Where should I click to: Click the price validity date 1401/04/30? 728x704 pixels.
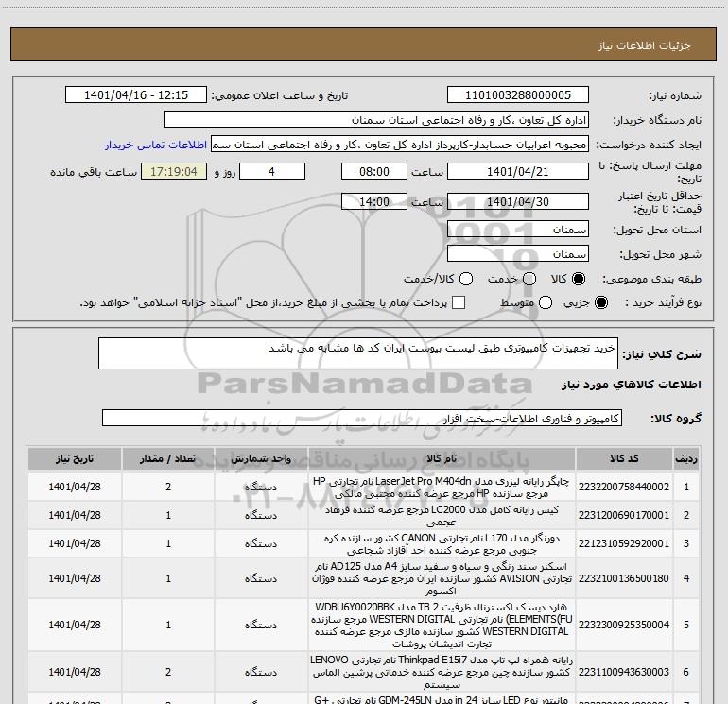click(518, 202)
